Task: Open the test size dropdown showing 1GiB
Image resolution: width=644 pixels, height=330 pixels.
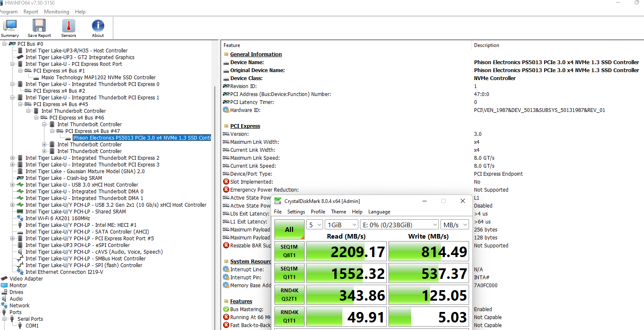Action: click(x=342, y=225)
